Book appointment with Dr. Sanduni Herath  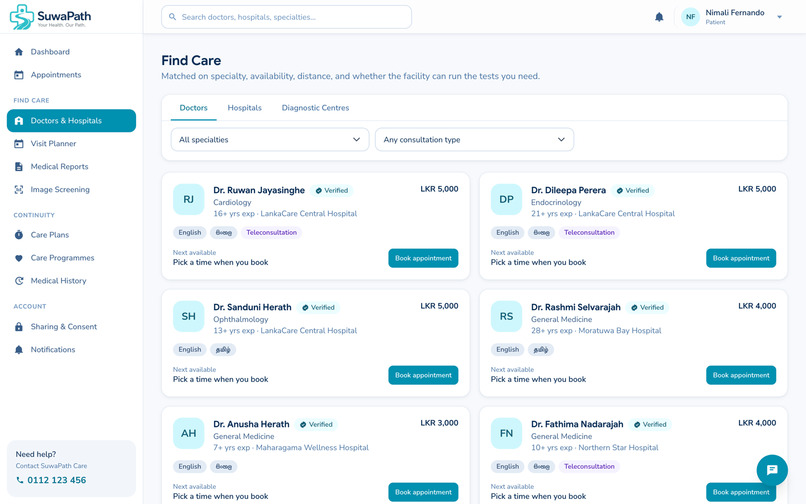423,375
